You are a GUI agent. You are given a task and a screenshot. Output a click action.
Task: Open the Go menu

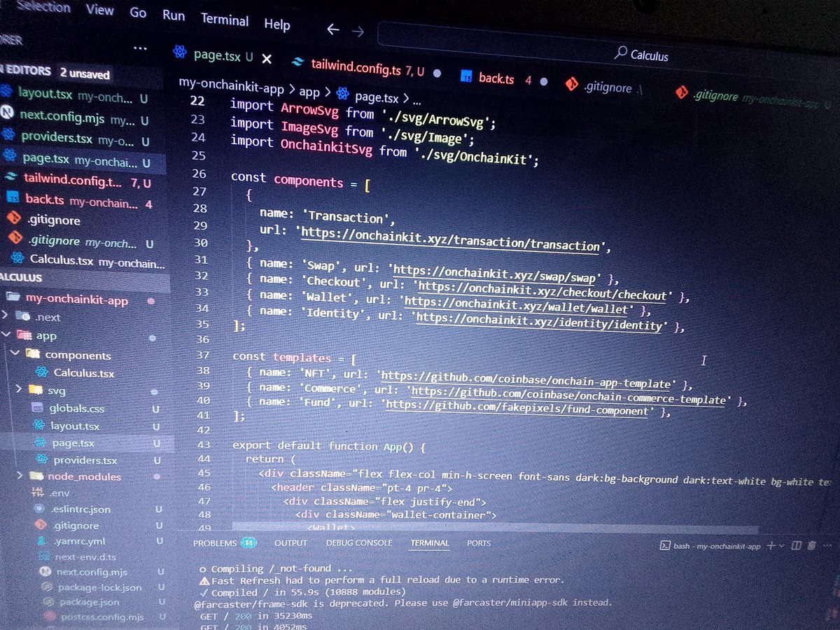point(138,13)
